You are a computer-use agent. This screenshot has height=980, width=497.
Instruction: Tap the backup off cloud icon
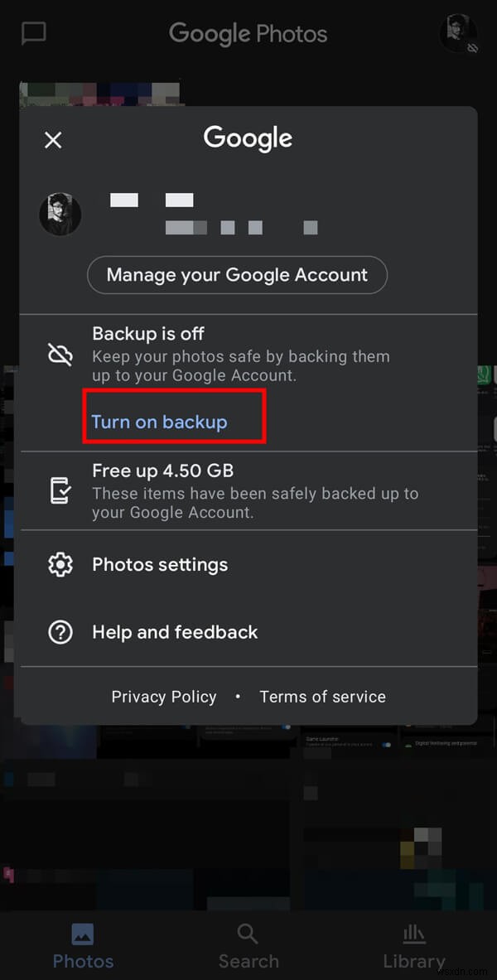[60, 353]
